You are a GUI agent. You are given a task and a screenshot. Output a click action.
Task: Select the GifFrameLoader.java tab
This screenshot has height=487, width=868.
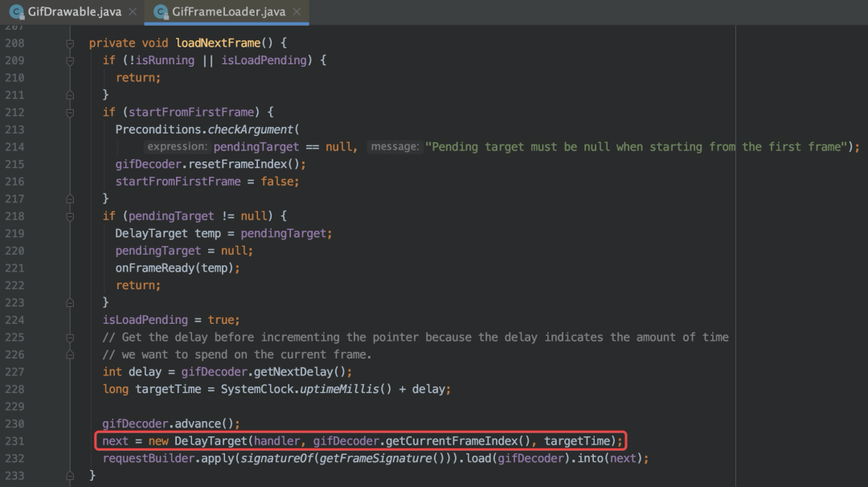point(228,11)
